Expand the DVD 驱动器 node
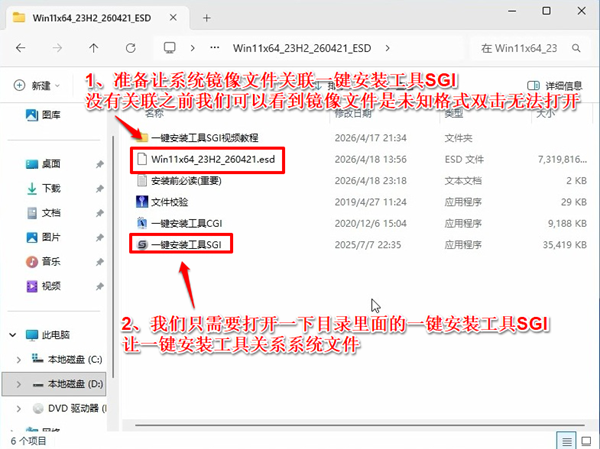600x449 pixels. [18, 409]
